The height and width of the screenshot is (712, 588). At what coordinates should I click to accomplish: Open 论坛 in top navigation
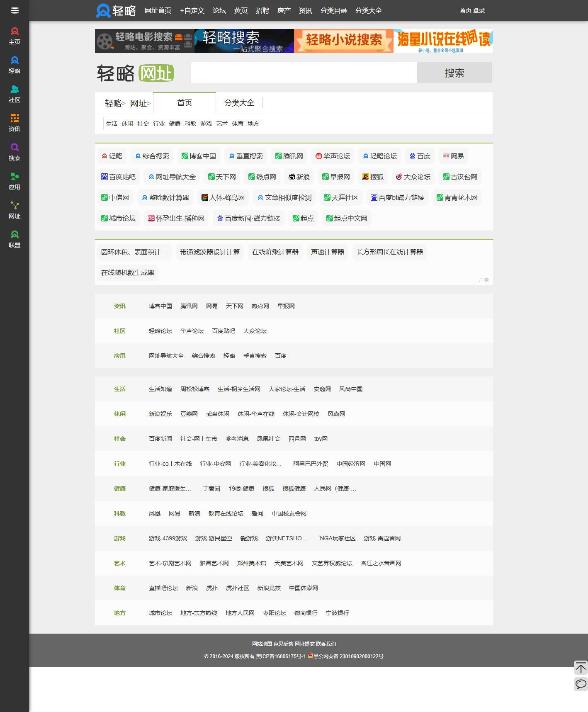click(219, 10)
